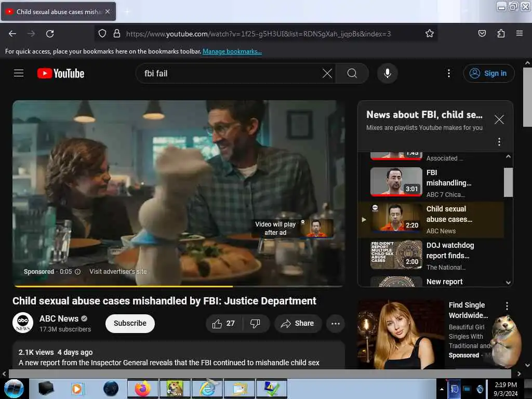Open the Pocket save icon
Viewport: 532px width, 399px height.
(482, 34)
